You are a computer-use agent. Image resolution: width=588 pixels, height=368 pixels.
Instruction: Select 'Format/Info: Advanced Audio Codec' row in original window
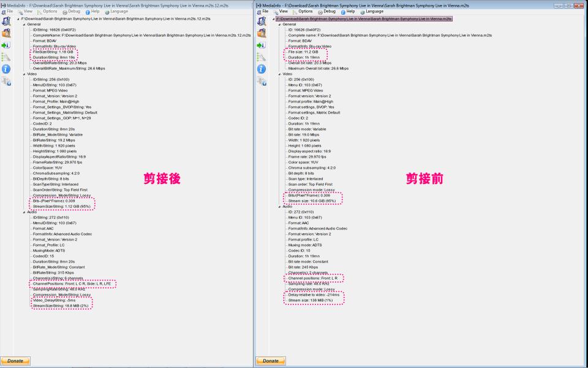pos(317,228)
